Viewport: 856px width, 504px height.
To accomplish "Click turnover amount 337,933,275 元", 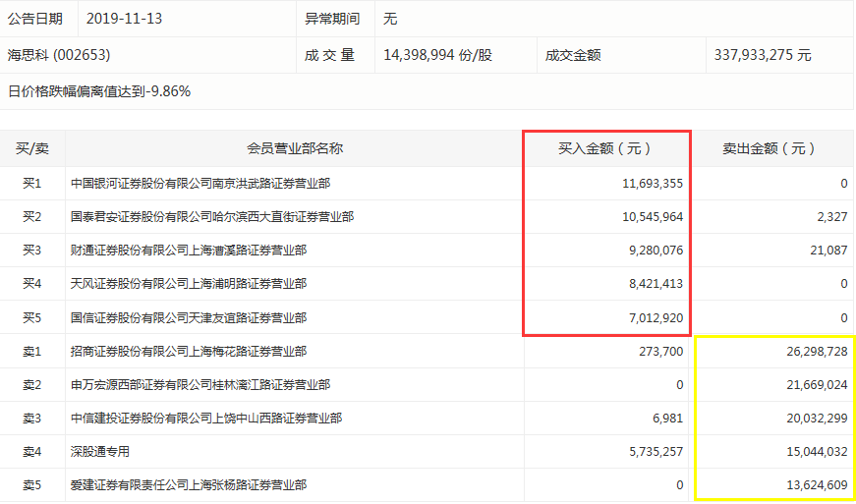I will (x=763, y=55).
